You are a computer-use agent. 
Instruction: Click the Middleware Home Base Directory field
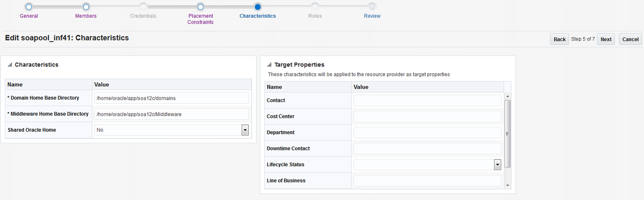click(172, 114)
